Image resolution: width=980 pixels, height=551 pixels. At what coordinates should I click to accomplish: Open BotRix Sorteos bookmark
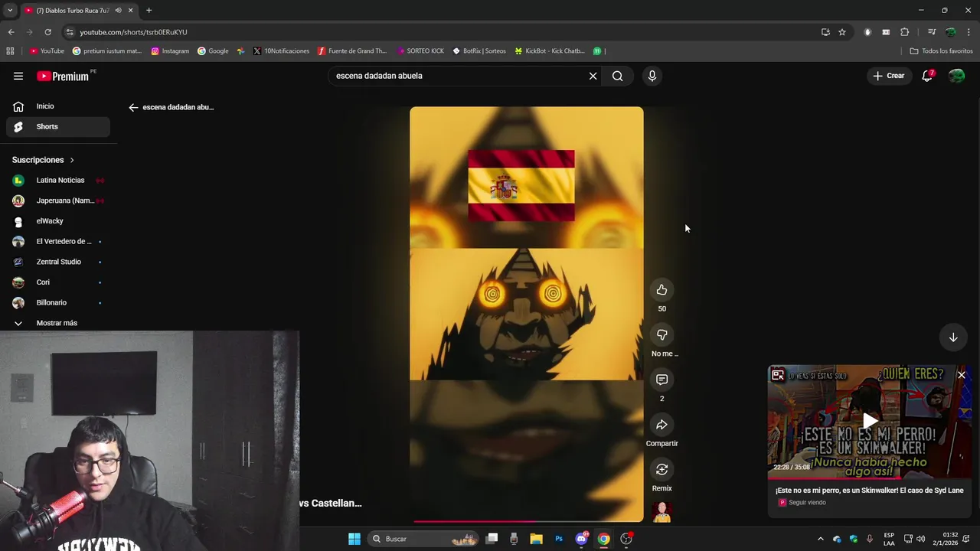point(479,51)
